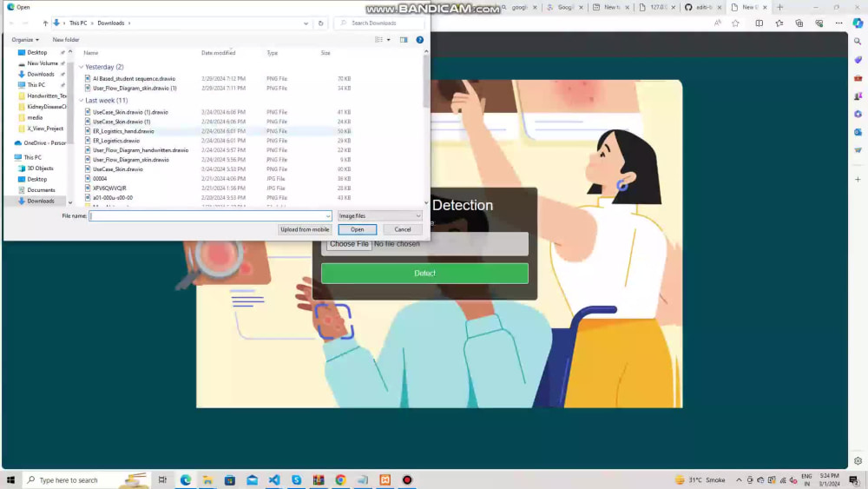Viewport: 868px width, 489px height.
Task: Open media folder in sidebar
Action: tap(35, 117)
